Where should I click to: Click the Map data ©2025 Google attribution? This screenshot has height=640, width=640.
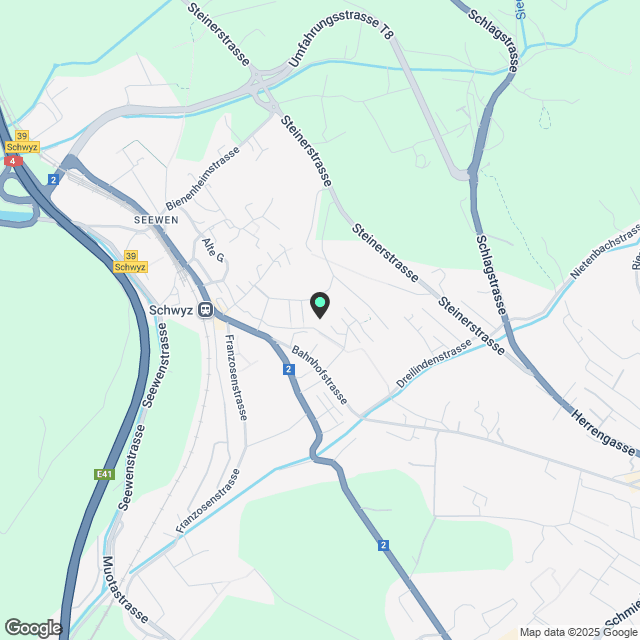pyautogui.click(x=578, y=633)
